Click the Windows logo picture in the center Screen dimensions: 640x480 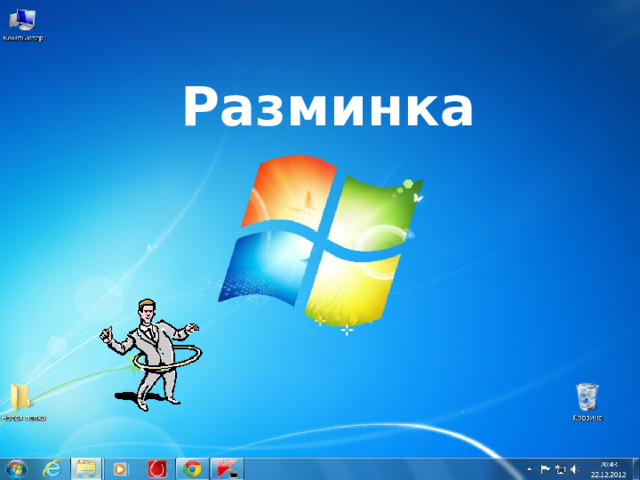[320, 244]
